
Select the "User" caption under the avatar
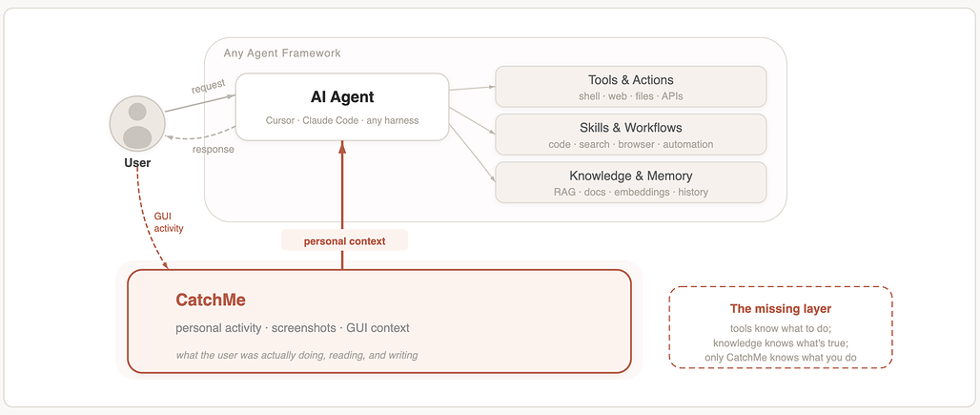[x=137, y=163]
